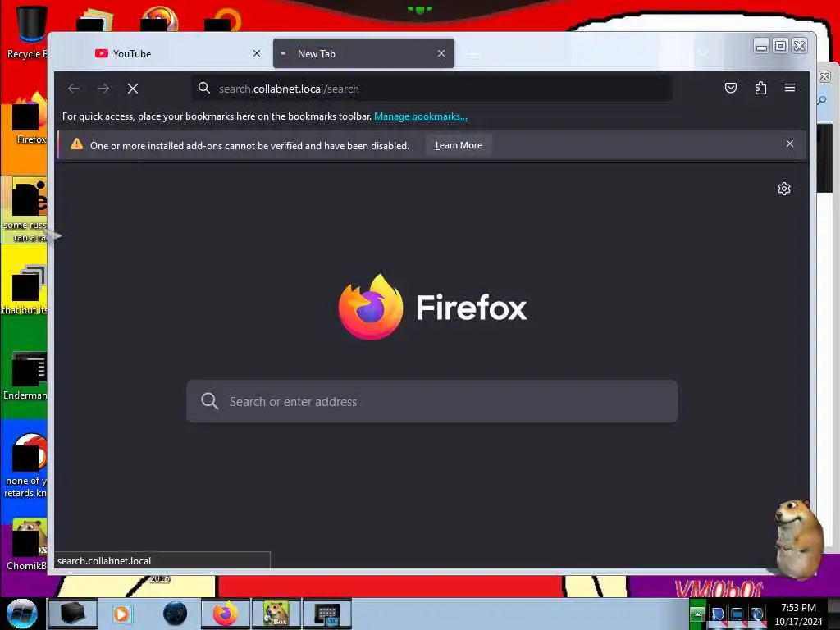
Task: Personalize new tab with gear icon
Action: click(x=784, y=189)
